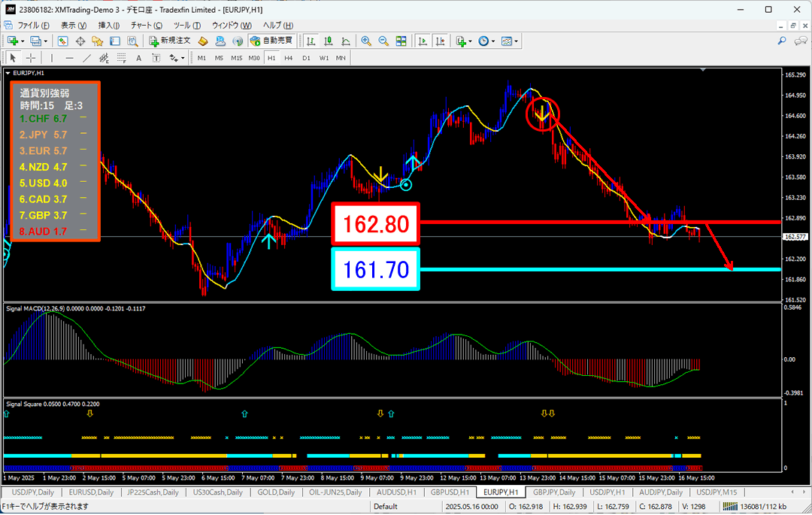Switch timeframe to M30
This screenshot has width=812, height=515.
(254, 58)
